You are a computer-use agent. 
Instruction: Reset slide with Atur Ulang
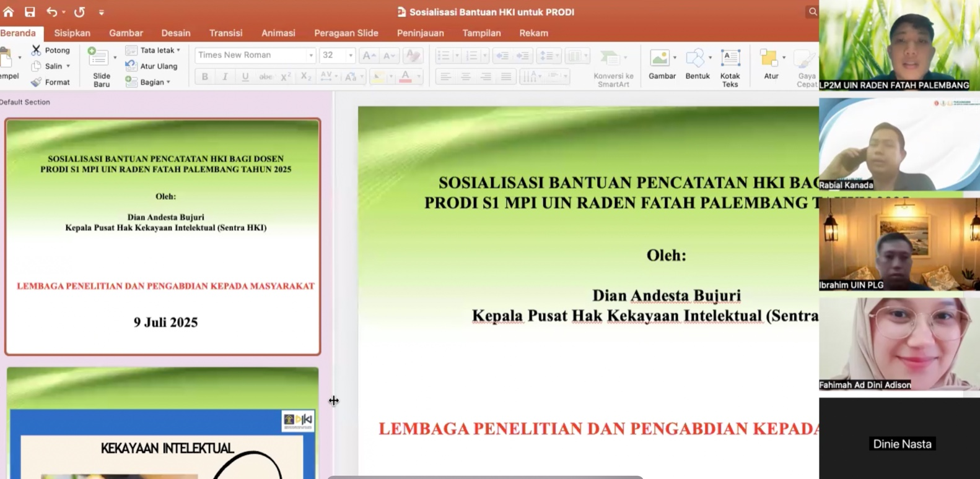click(152, 66)
